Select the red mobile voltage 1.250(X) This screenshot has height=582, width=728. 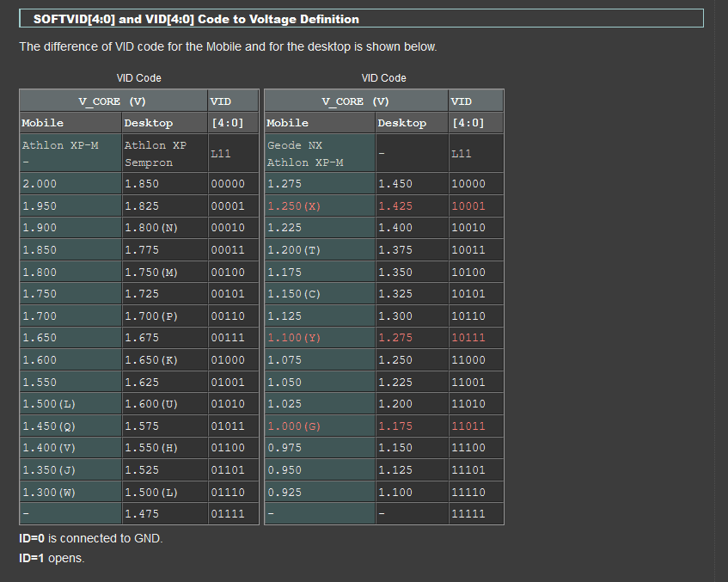click(x=294, y=205)
